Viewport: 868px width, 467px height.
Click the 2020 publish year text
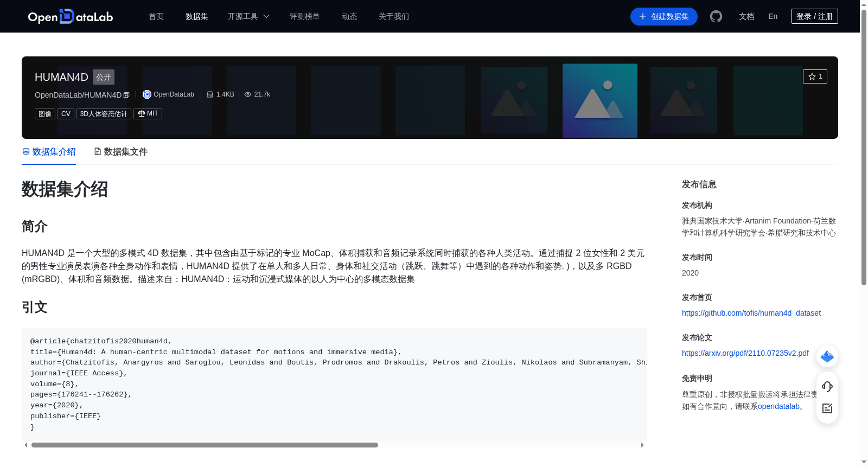[690, 273]
